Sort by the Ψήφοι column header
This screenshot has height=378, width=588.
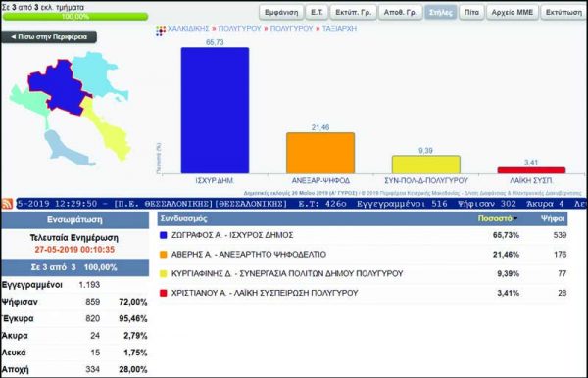[x=553, y=218]
